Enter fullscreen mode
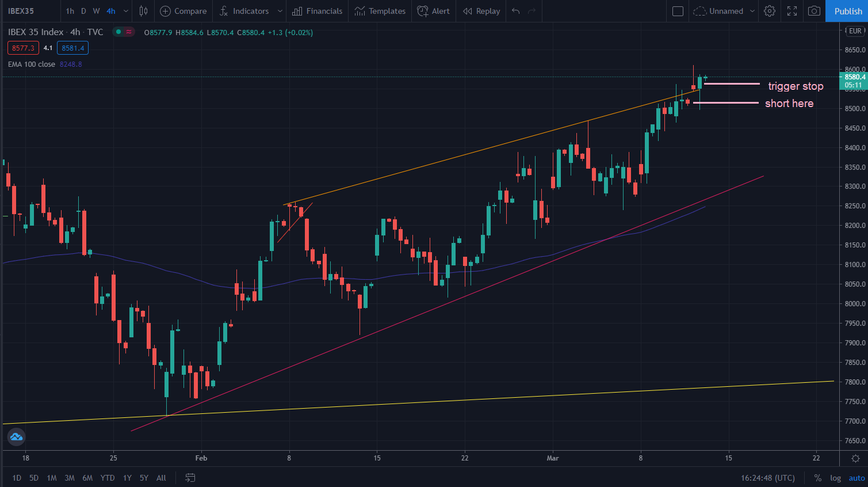The width and height of the screenshot is (868, 487). [x=792, y=11]
